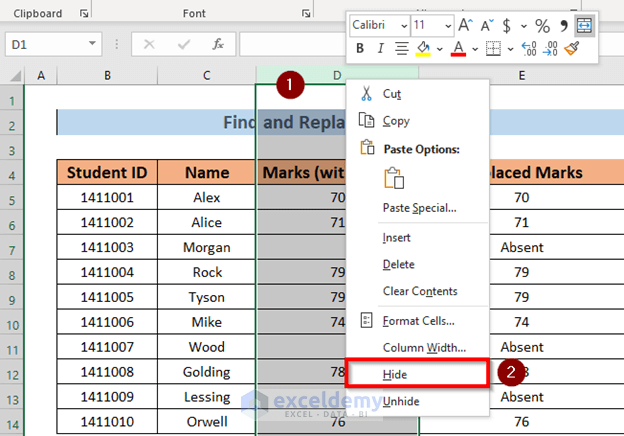The image size is (624, 436).
Task: Click the Format Painter brush icon
Action: pos(572,48)
